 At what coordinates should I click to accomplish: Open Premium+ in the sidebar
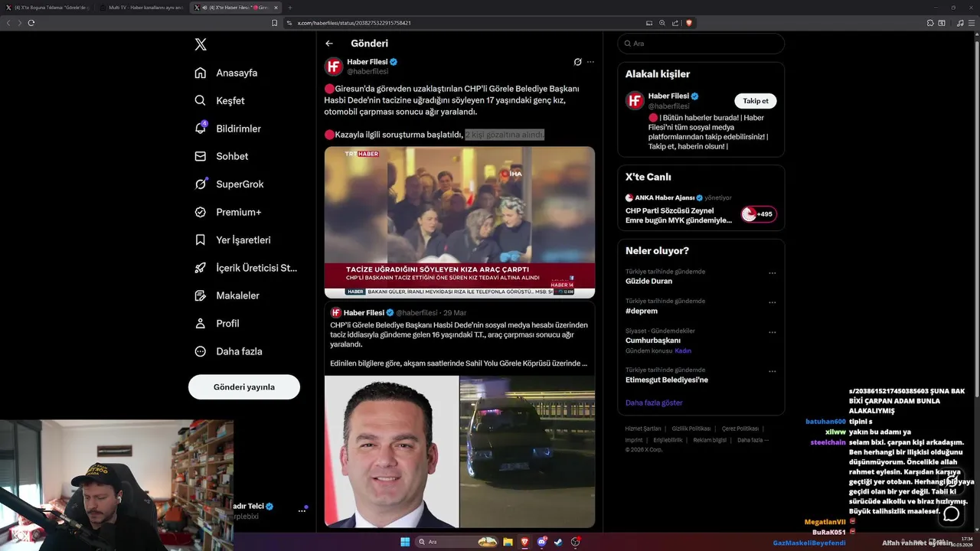(227, 212)
